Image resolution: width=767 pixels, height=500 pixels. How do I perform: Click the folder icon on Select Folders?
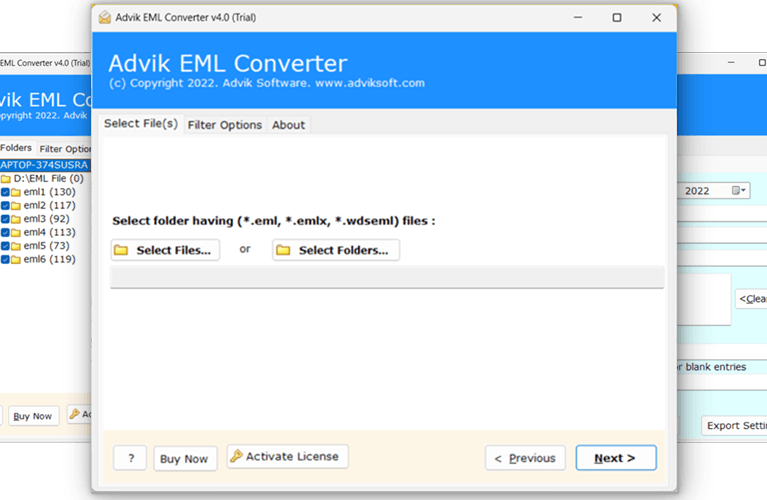coord(283,250)
